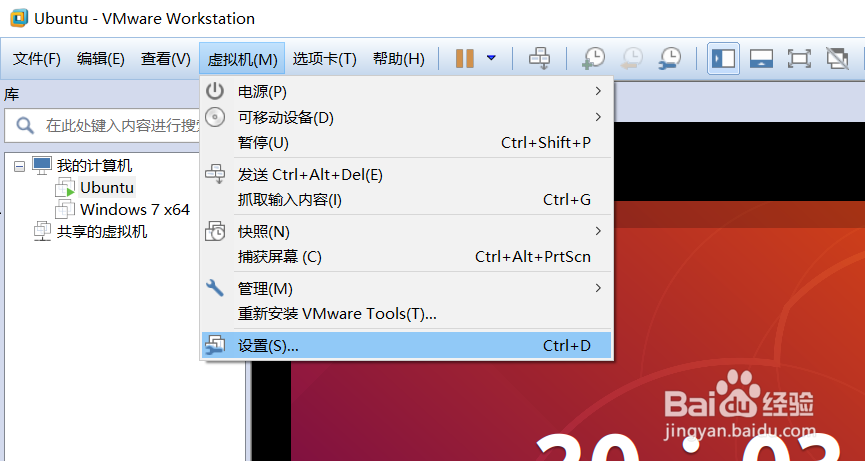Open the 文件(F) menu
The height and width of the screenshot is (461, 865).
(36, 58)
